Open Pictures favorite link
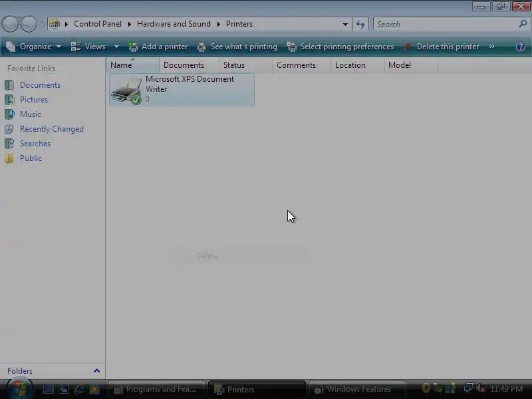Screen dimensions: 532x399 pos(34,100)
